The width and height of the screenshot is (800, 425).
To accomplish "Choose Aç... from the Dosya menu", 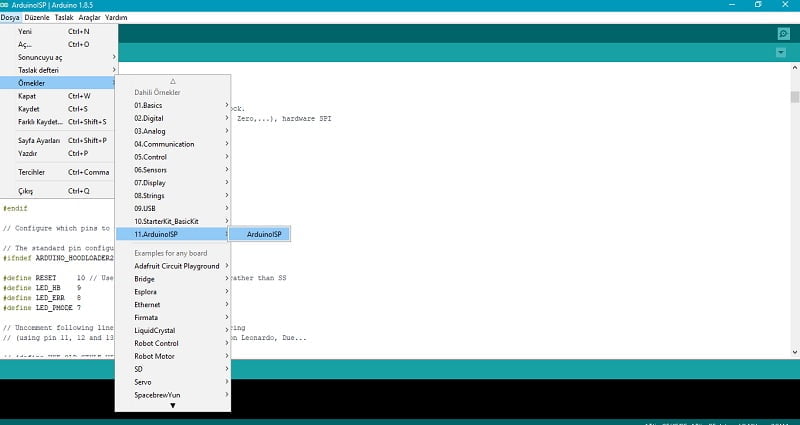I will point(59,44).
